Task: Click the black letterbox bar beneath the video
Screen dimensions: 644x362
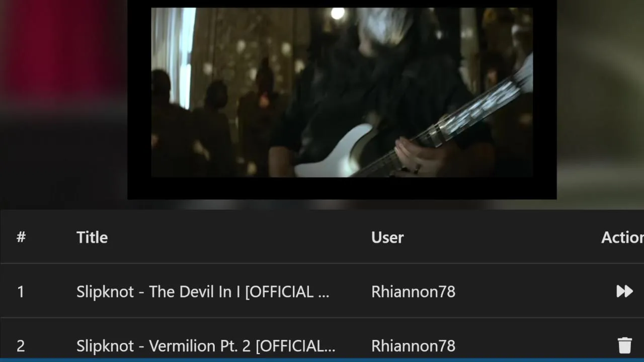Action: (342, 189)
